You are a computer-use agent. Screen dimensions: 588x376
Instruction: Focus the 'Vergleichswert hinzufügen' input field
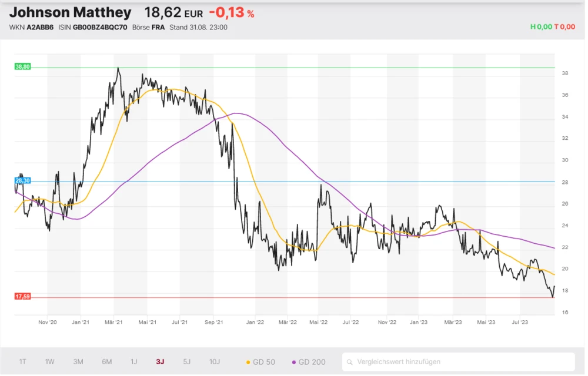[x=462, y=362]
